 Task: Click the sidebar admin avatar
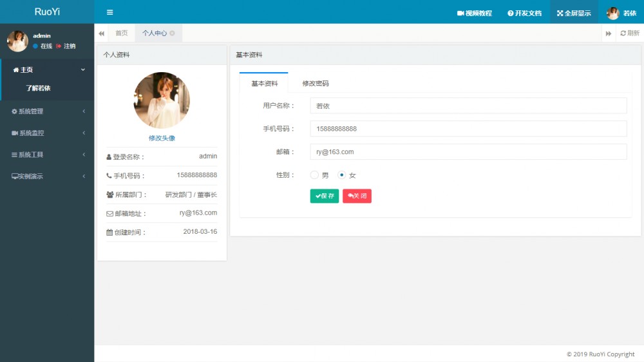pyautogui.click(x=17, y=41)
